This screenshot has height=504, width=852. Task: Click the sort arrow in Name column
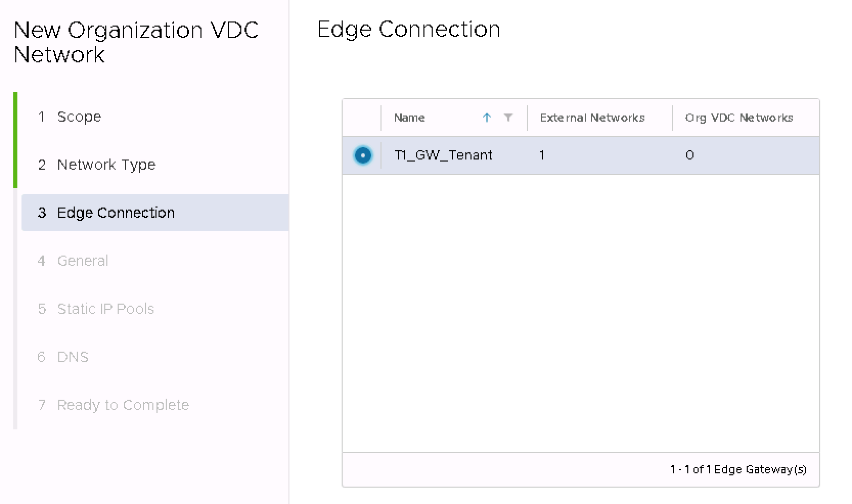(486, 118)
